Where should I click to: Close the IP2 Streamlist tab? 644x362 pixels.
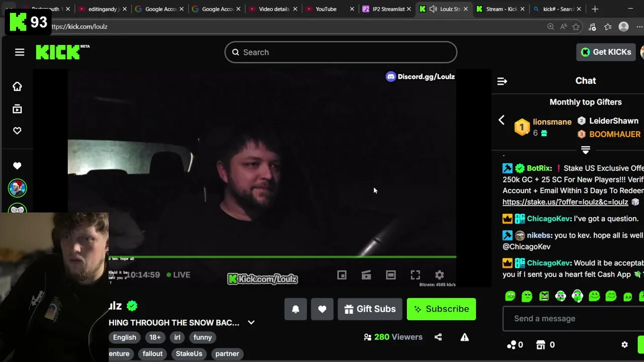click(x=409, y=9)
